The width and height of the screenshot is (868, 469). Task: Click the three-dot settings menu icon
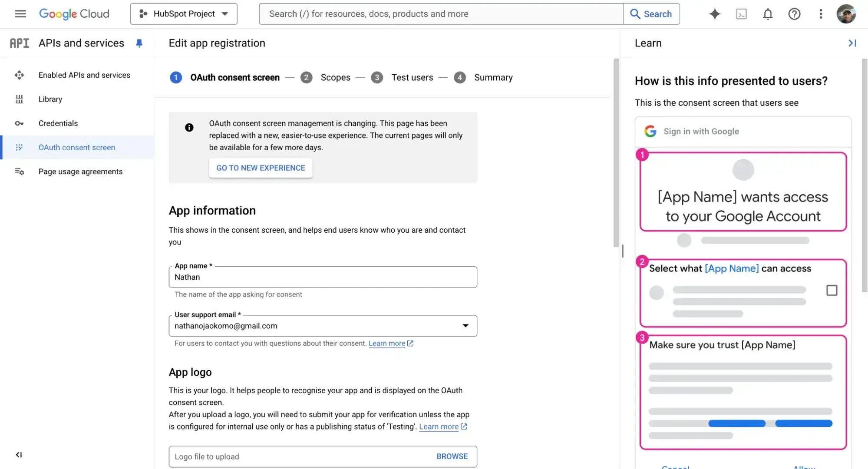click(821, 14)
